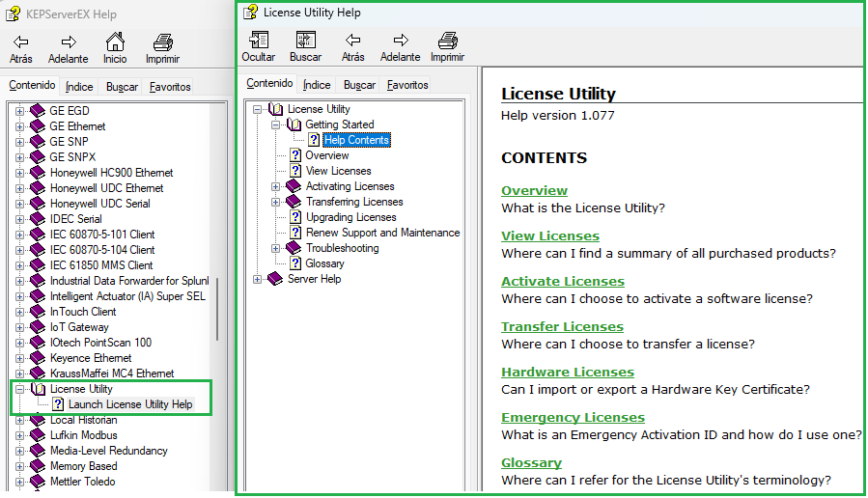
Task: Select KraussMaffei MC4 Ethernet entry
Action: tap(112, 373)
